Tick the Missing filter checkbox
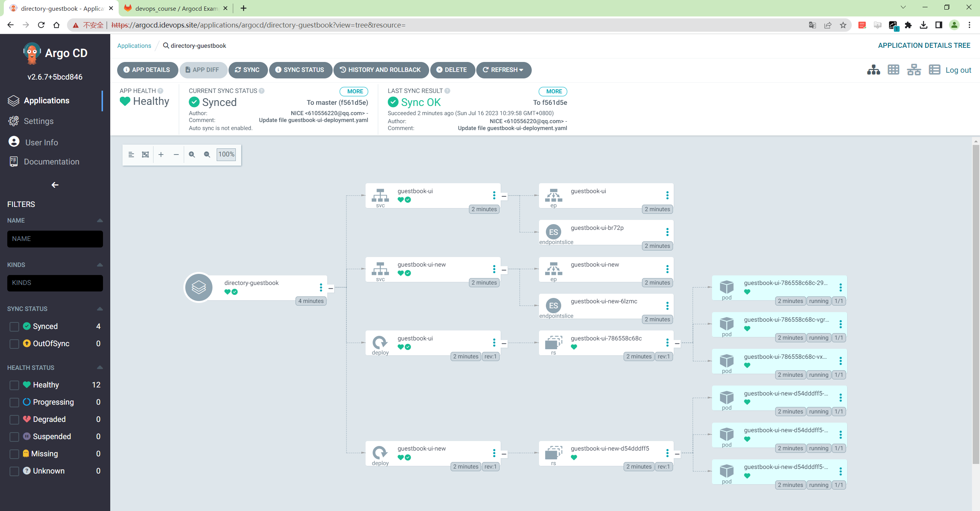The width and height of the screenshot is (980, 511). [x=14, y=454]
